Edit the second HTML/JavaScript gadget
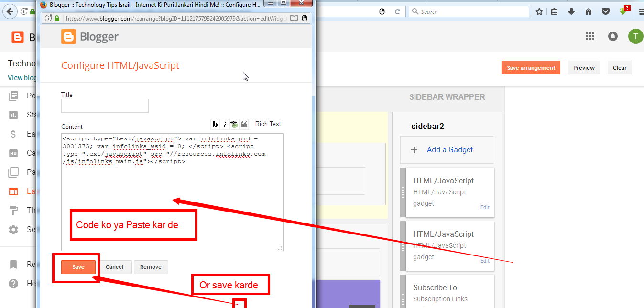 tap(485, 261)
